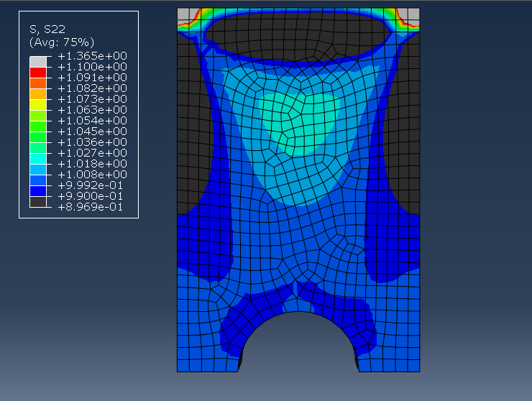Image resolution: width=532 pixels, height=401 pixels.
Task: Click the dark gray low-stress zone on right edge
Action: (x=408, y=129)
